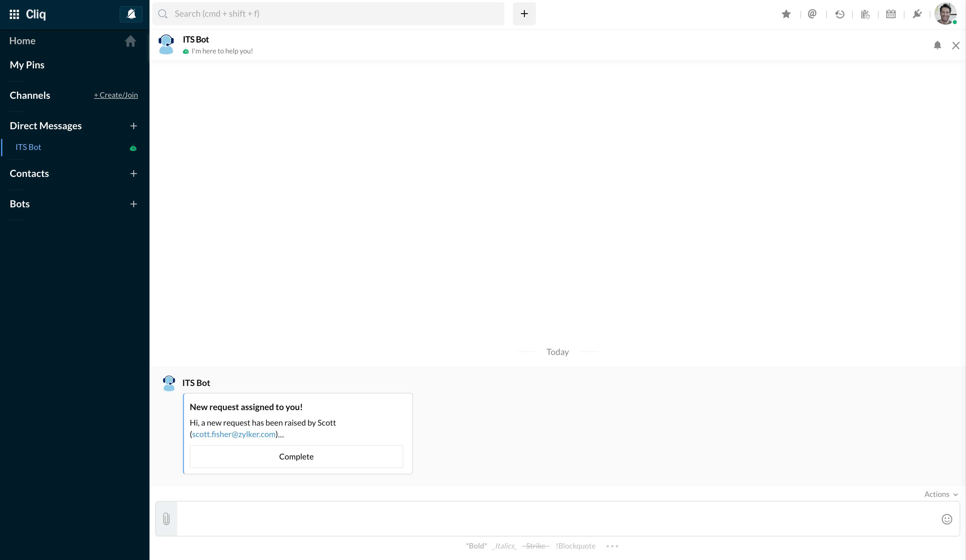
Task: Click the scott.fisher@zylker.com link
Action: point(233,434)
